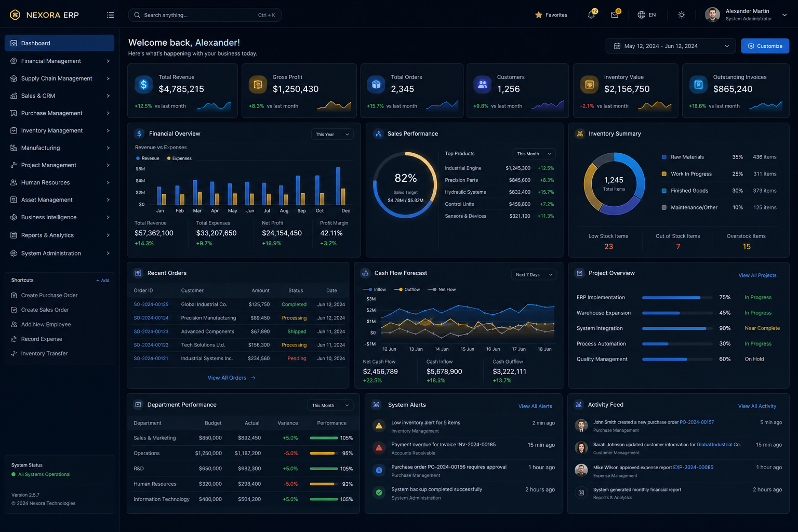Click the Project Overview panel icon
The width and height of the screenshot is (798, 532).
tap(580, 273)
